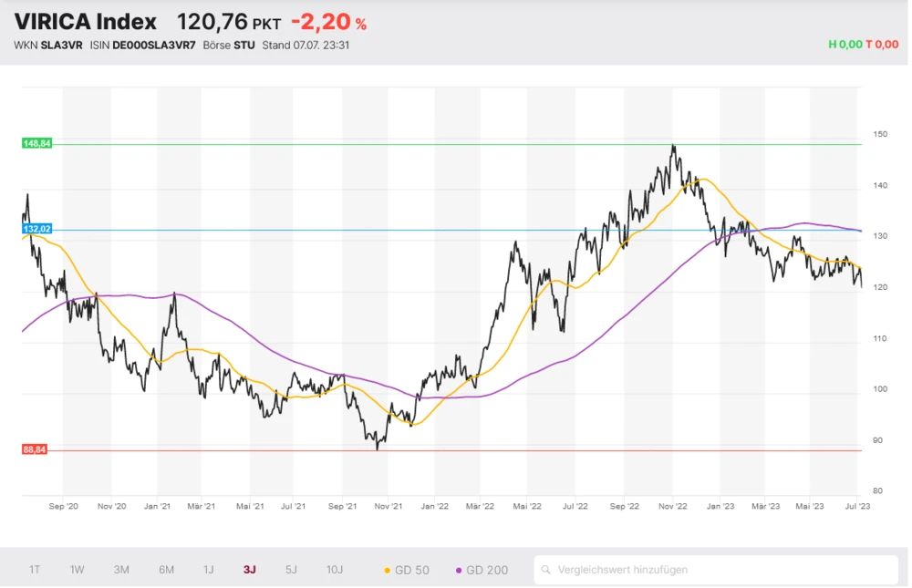The width and height of the screenshot is (912, 588).
Task: Click the ISIN DE000SLA3VR7 value
Action: tap(153, 45)
